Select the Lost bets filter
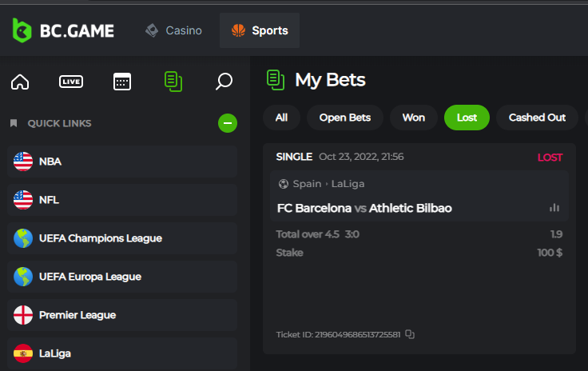The width and height of the screenshot is (588, 371). (467, 118)
